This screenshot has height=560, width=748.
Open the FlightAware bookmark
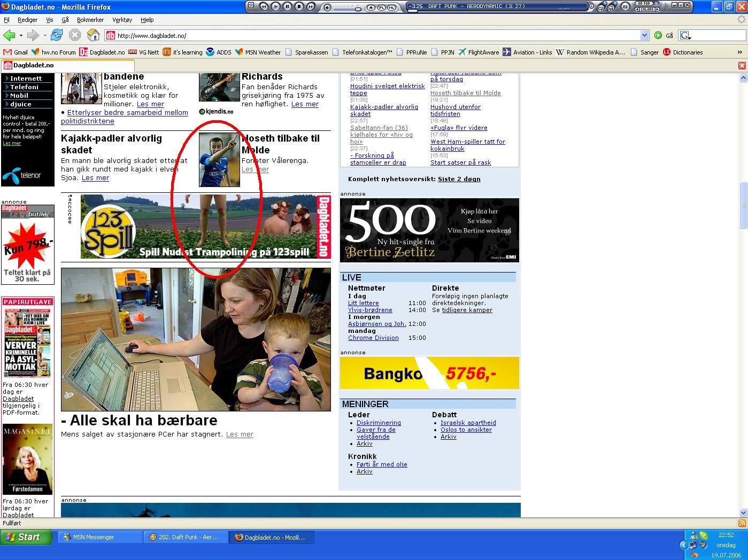pos(479,52)
